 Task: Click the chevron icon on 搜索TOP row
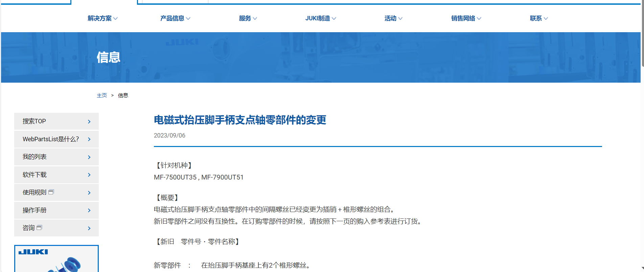click(x=89, y=122)
